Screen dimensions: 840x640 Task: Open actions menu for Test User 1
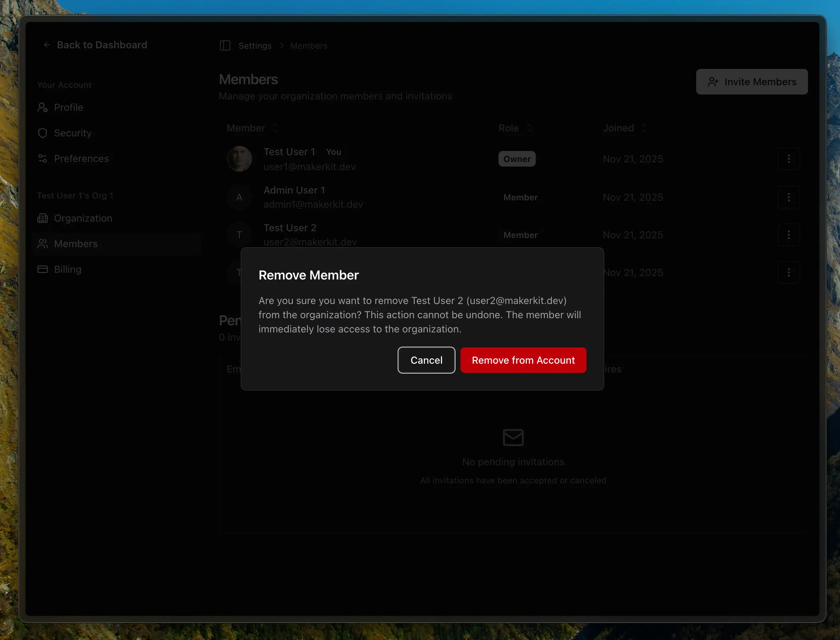(x=788, y=159)
